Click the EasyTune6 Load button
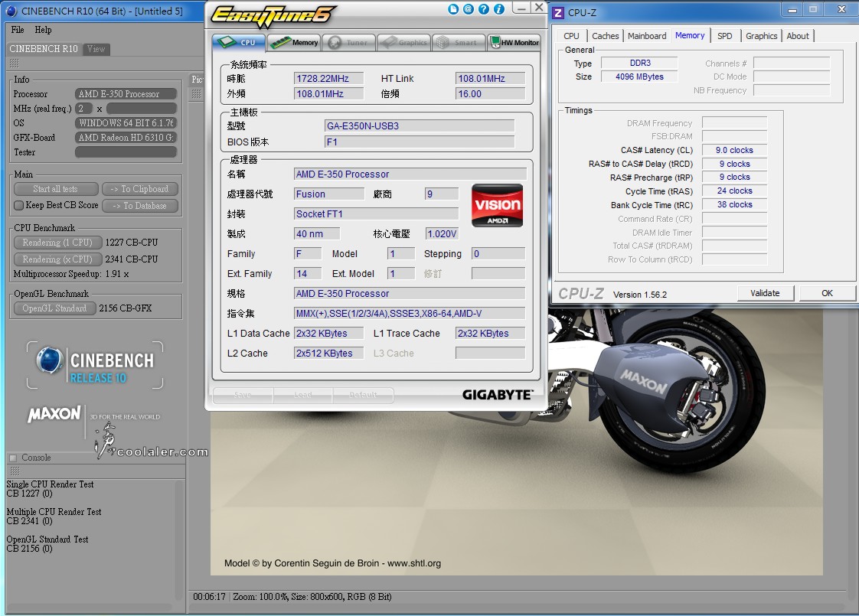The height and width of the screenshot is (616, 859). 302,395
